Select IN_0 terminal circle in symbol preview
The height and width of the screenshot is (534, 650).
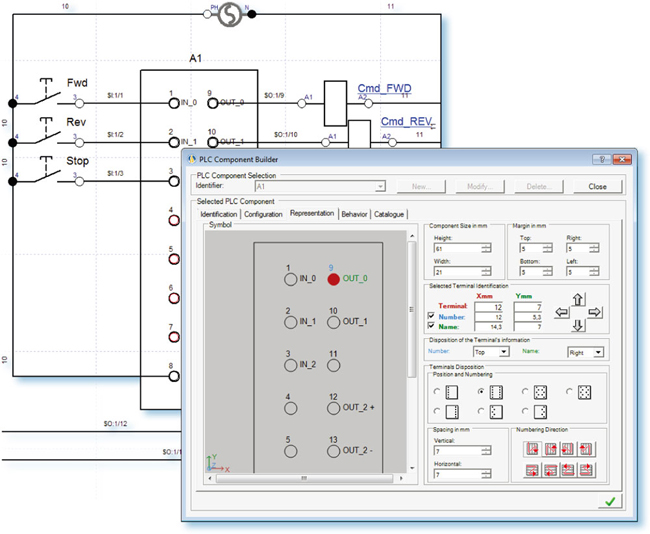tap(290, 279)
